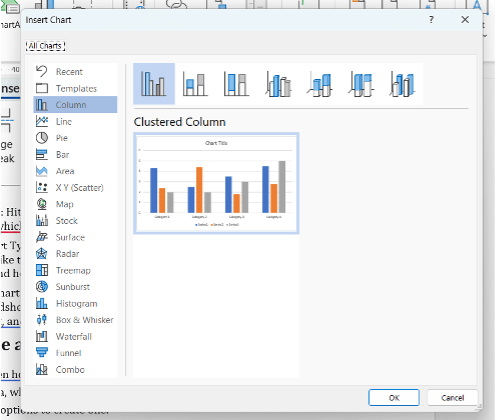Choose the Combo chart category
Image resolution: width=496 pixels, height=420 pixels.
[x=75, y=369]
